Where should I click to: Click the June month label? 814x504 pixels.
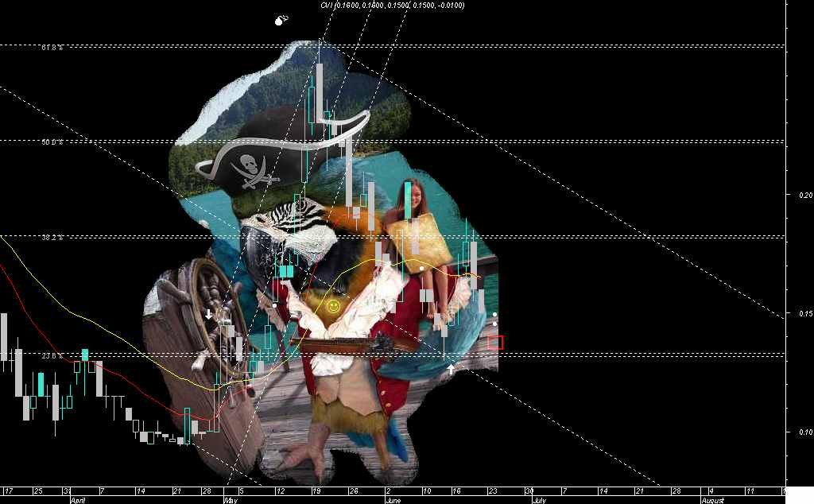tap(393, 500)
